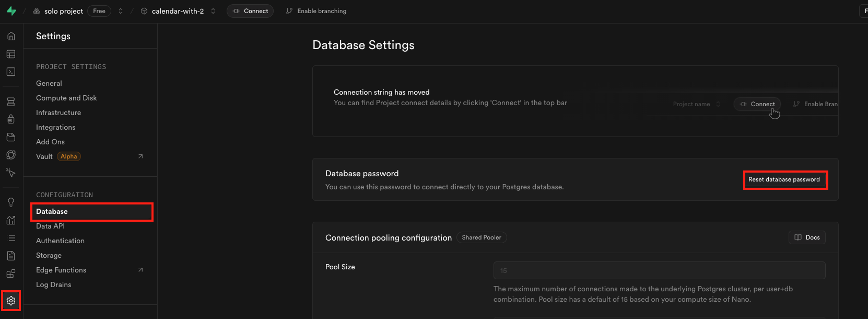This screenshot has height=319, width=868.
Task: Open the SQL Editor icon
Action: point(11,72)
